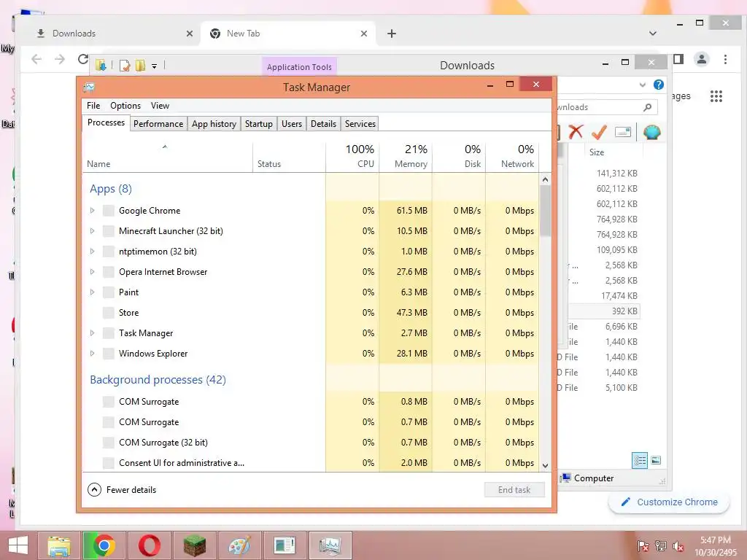Click the Chrome reload button
The height and width of the screenshot is (560, 747).
[83, 59]
